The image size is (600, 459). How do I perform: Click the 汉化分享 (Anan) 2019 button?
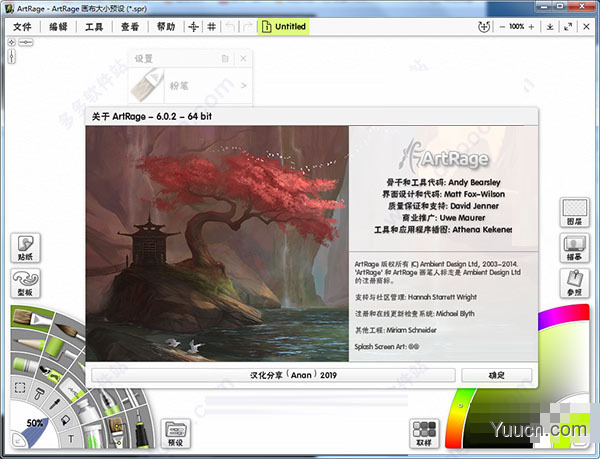273,375
